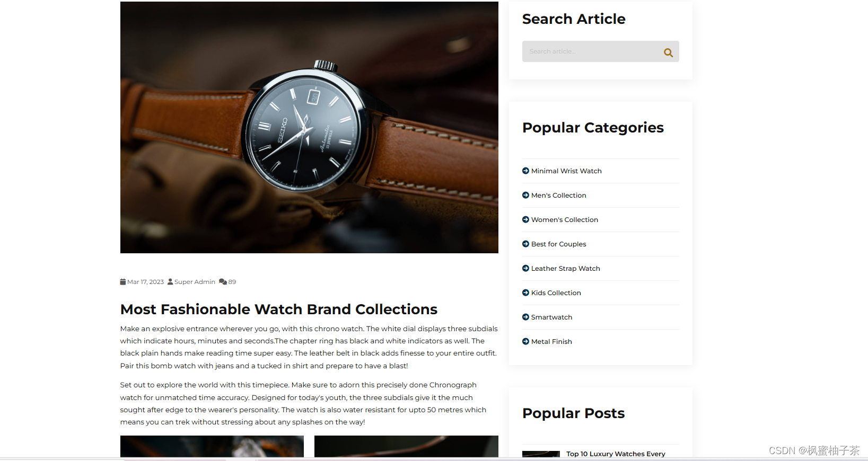Screen dimensions: 868x461
Task: Click the user icon beside Super Admin
Action: tap(170, 282)
